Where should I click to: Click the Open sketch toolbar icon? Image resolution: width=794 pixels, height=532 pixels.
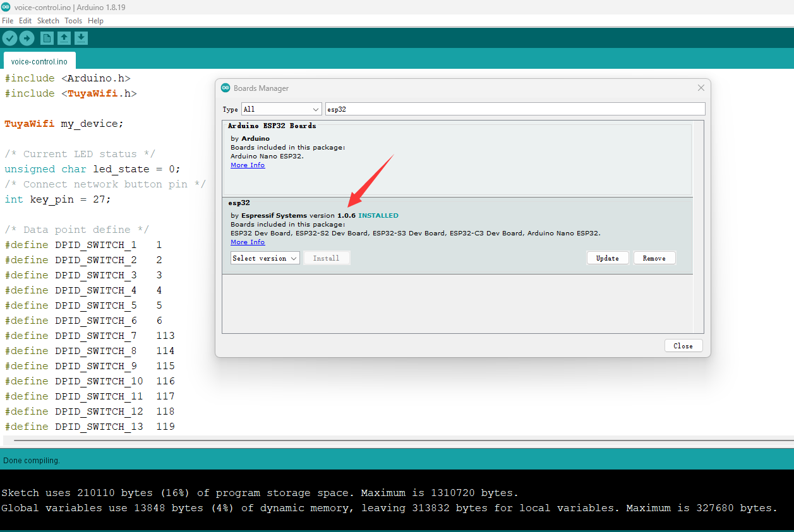point(64,38)
